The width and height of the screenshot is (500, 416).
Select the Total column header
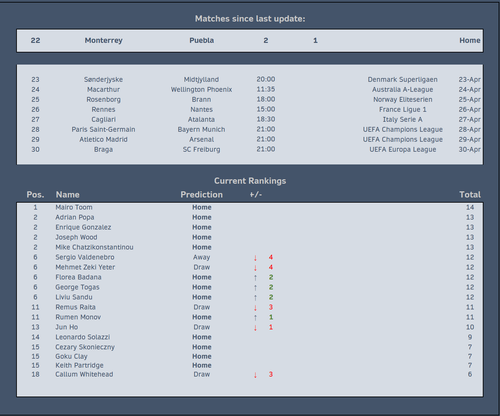[470, 195]
